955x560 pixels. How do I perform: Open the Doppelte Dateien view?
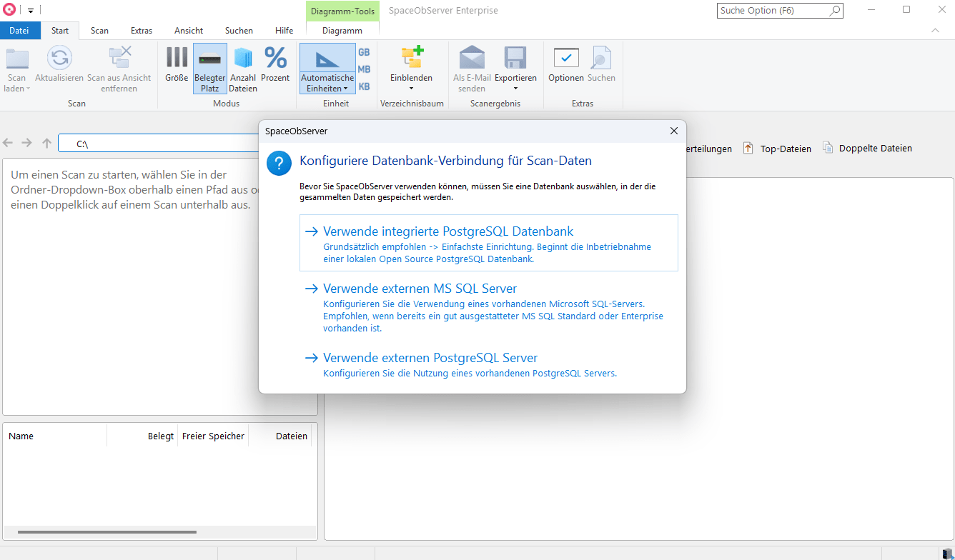point(828,149)
